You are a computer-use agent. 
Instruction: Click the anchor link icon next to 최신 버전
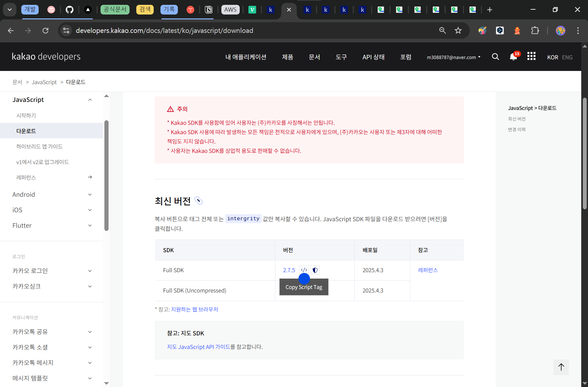[199, 201]
